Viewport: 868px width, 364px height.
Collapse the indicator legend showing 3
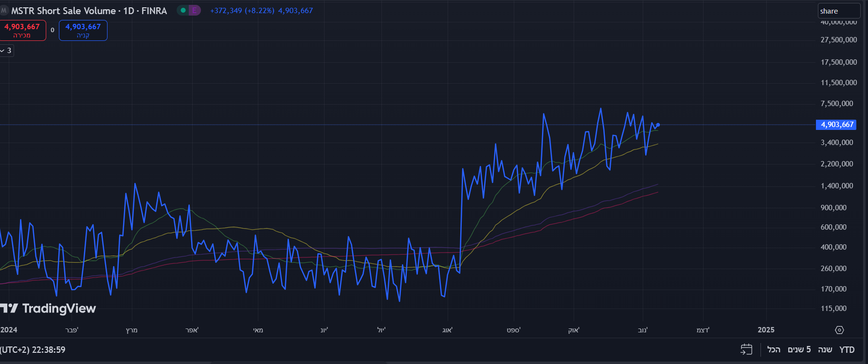(6, 51)
